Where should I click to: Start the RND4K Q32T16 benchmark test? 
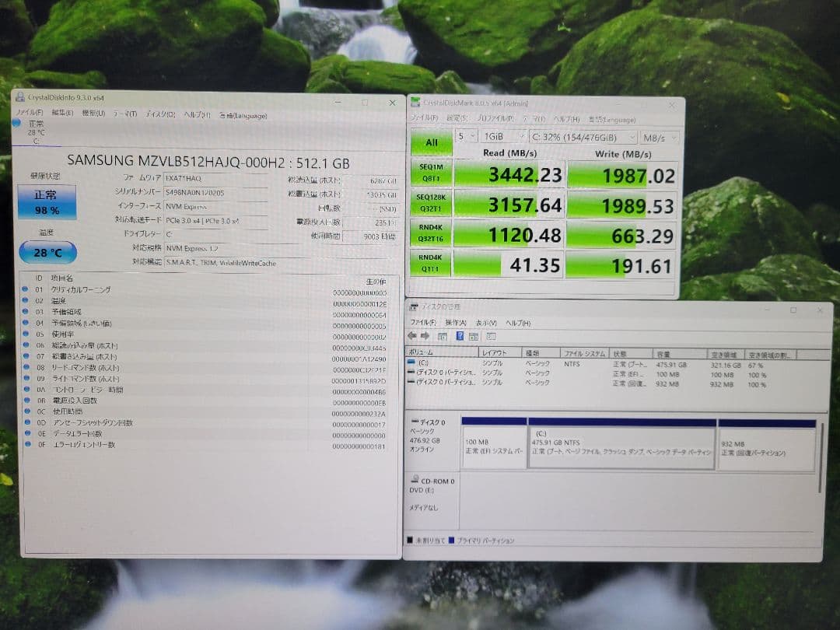(x=432, y=233)
